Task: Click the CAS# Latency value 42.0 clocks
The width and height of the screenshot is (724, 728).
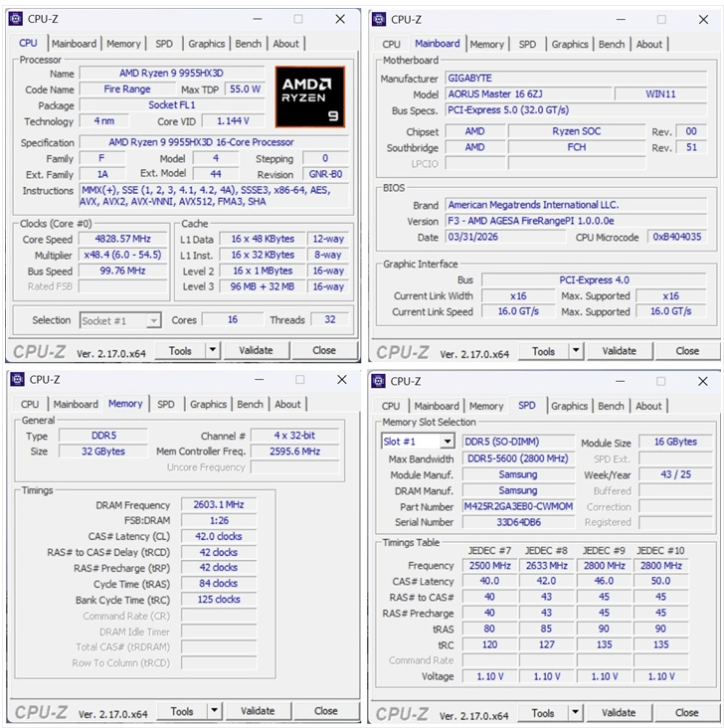Action: click(x=219, y=536)
